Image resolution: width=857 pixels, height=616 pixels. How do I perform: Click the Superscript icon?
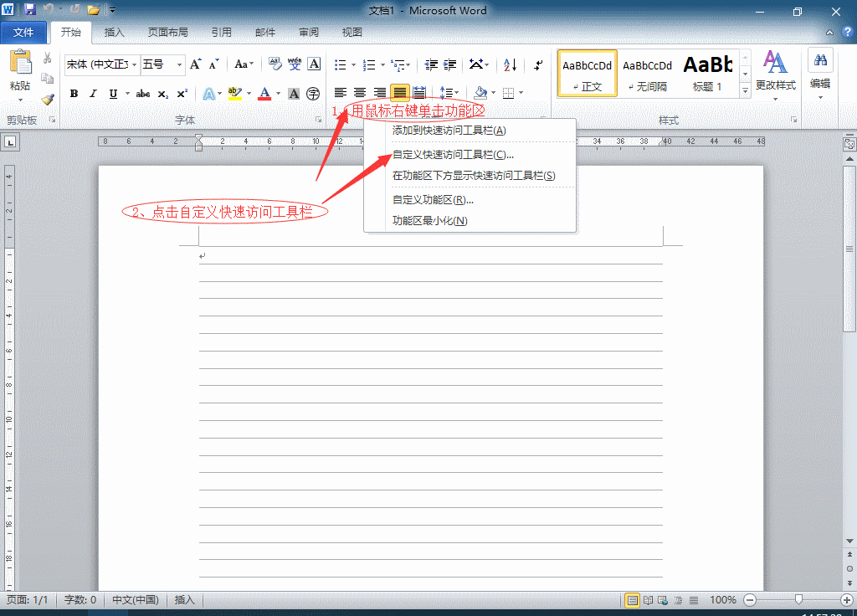tap(182, 94)
